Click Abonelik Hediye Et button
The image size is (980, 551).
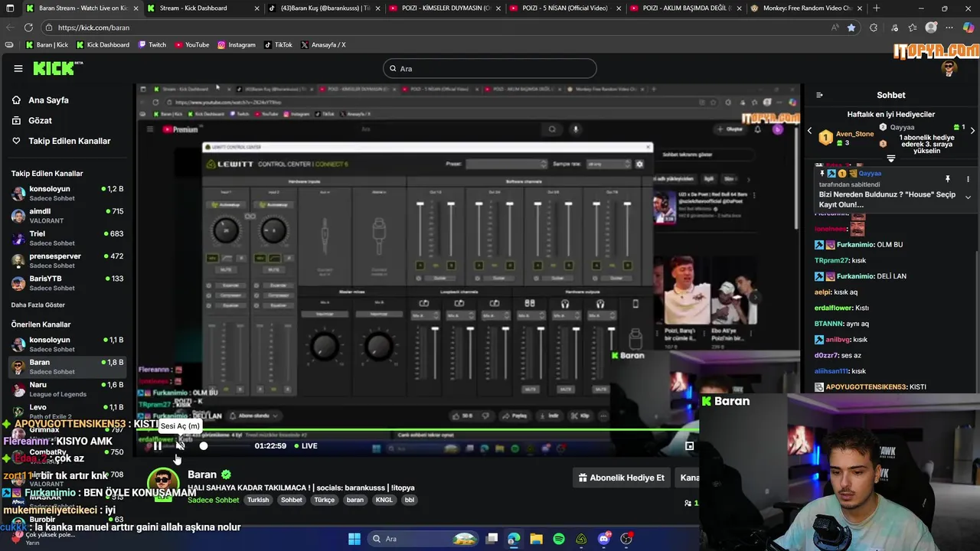pyautogui.click(x=621, y=478)
